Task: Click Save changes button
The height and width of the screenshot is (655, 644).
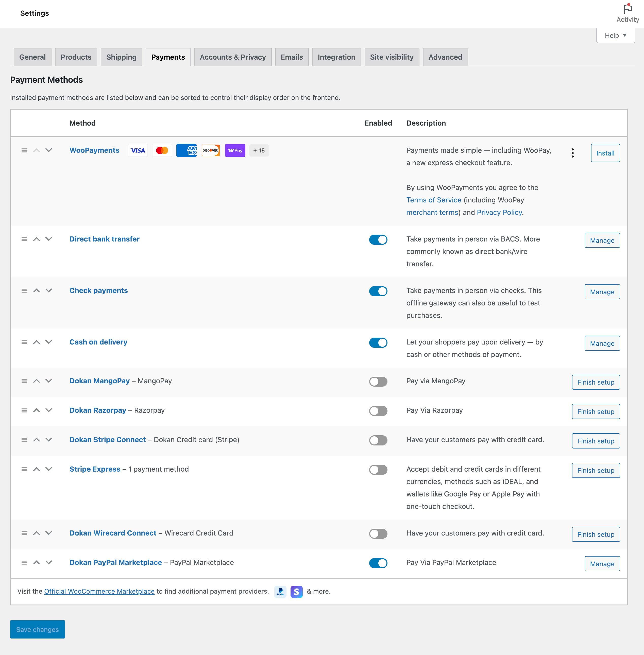Action: [x=38, y=629]
